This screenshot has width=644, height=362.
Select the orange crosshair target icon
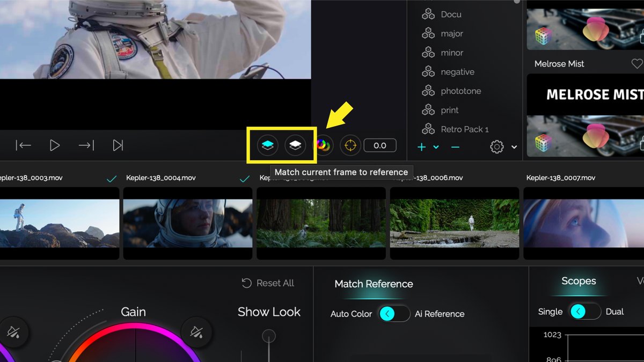pos(350,145)
